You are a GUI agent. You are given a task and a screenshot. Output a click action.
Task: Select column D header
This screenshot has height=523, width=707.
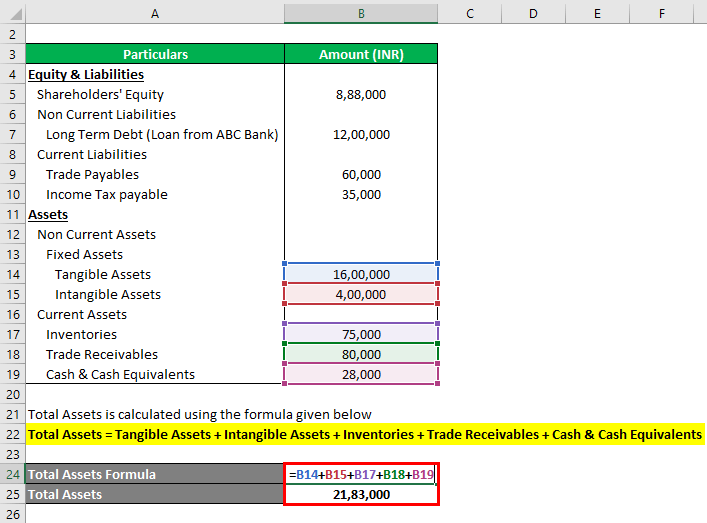[x=533, y=14]
